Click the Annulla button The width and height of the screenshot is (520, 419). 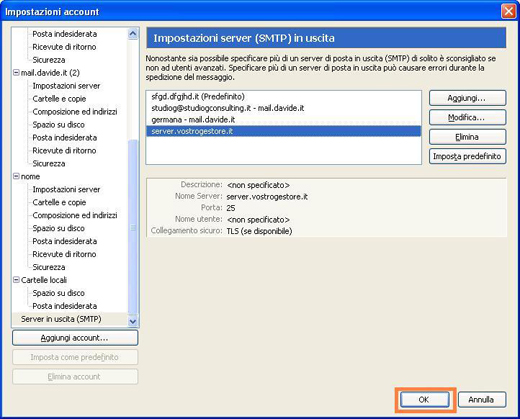coord(482,399)
